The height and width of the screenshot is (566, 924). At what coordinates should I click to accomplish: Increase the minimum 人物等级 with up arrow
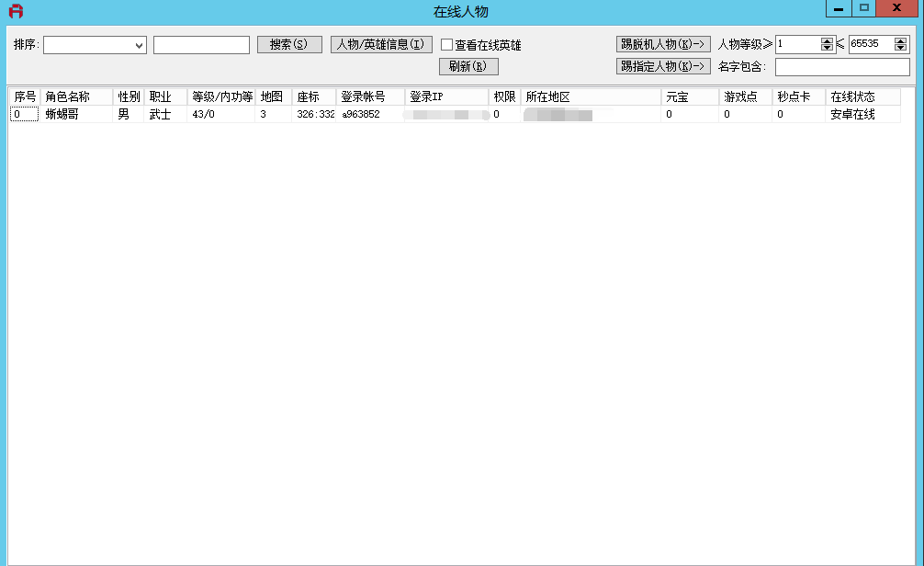(x=828, y=40)
